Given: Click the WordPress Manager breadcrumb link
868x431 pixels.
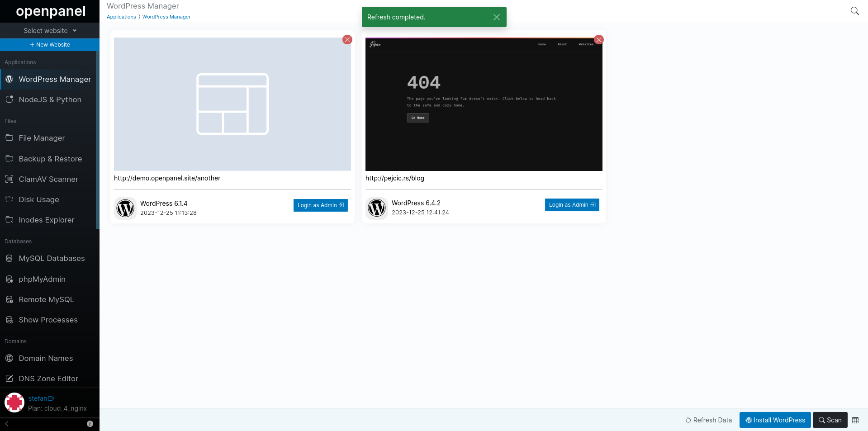Looking at the screenshot, I should click(166, 17).
